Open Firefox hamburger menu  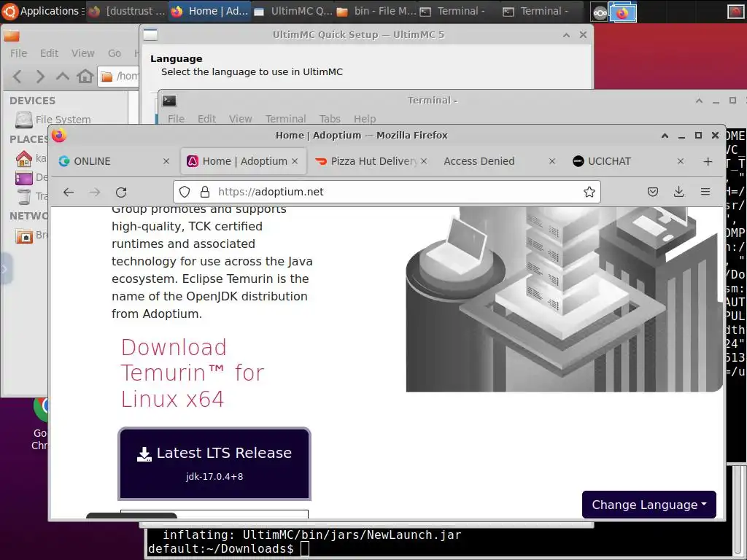click(x=705, y=192)
